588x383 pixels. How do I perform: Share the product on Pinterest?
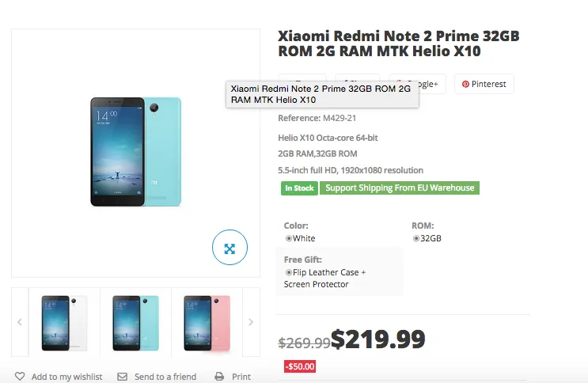[484, 84]
